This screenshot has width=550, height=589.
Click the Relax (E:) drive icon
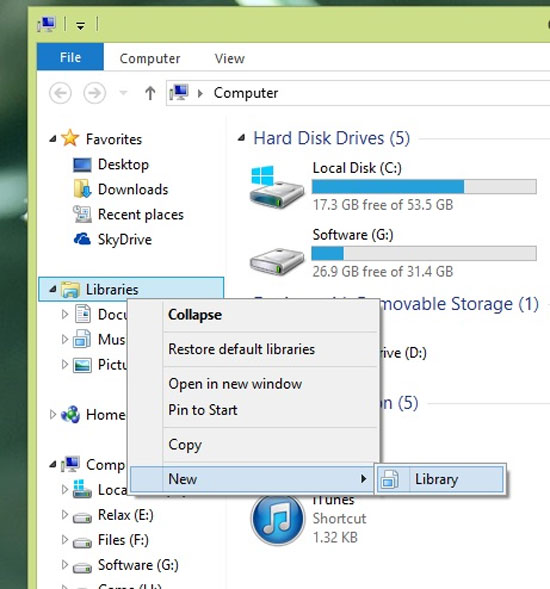tap(82, 517)
